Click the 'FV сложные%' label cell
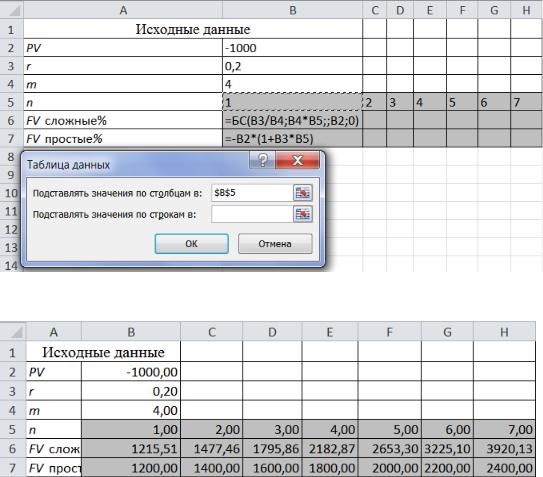Viewport: 543px width, 477px height. tap(123, 120)
